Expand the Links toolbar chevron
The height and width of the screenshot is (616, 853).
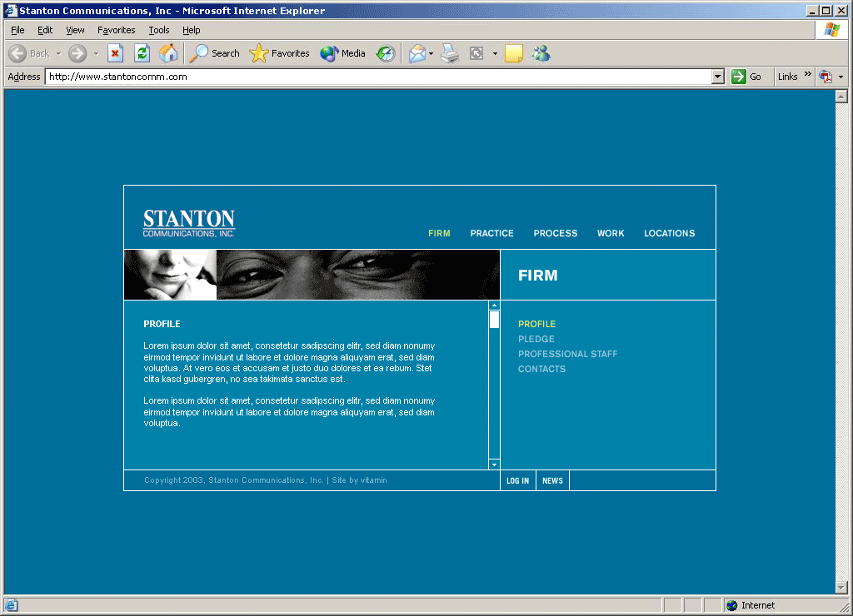pos(807,75)
